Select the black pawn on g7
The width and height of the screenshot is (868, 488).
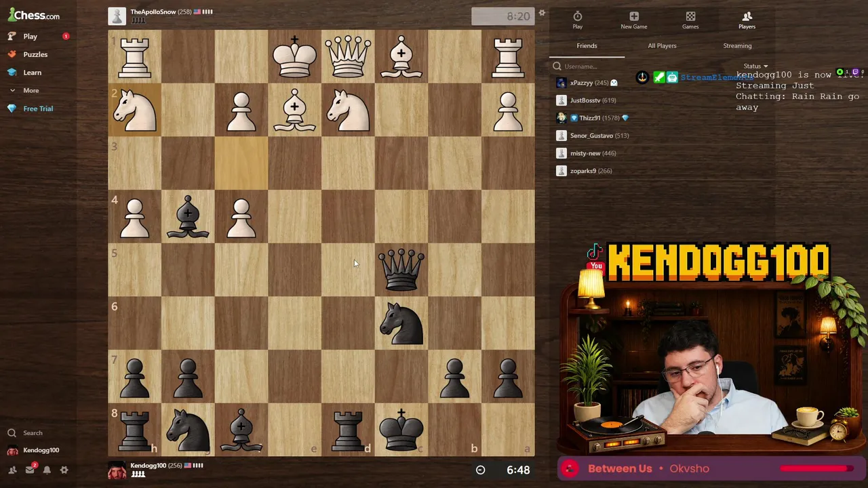(188, 377)
